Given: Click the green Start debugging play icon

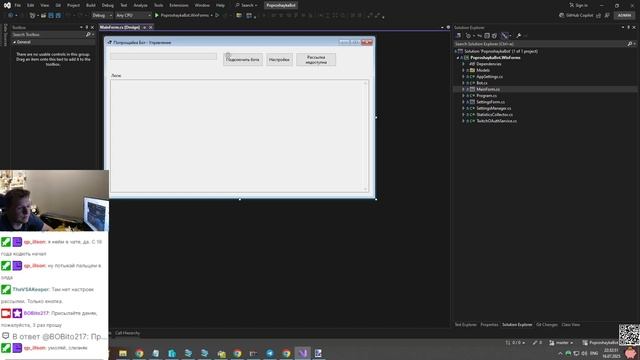Looking at the screenshot, I should point(157,16).
